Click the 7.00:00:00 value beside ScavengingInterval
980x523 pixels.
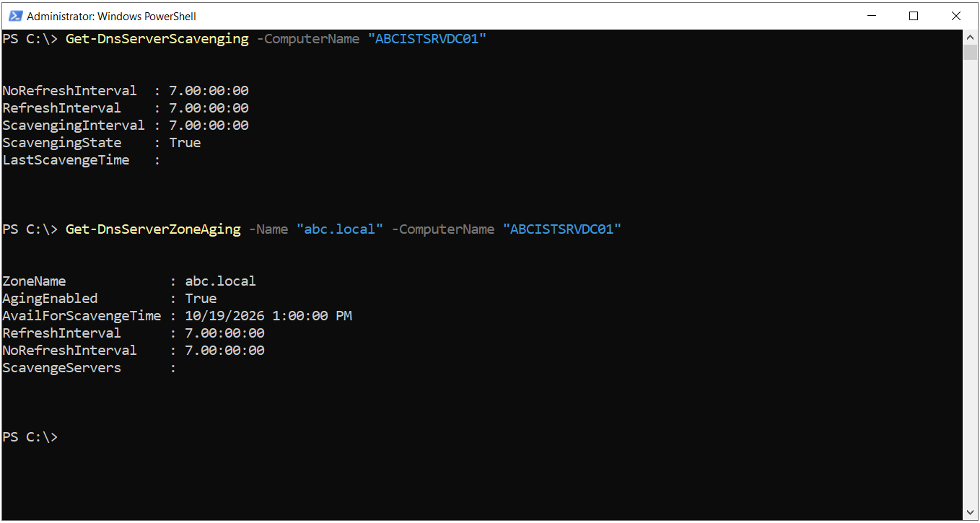(209, 126)
